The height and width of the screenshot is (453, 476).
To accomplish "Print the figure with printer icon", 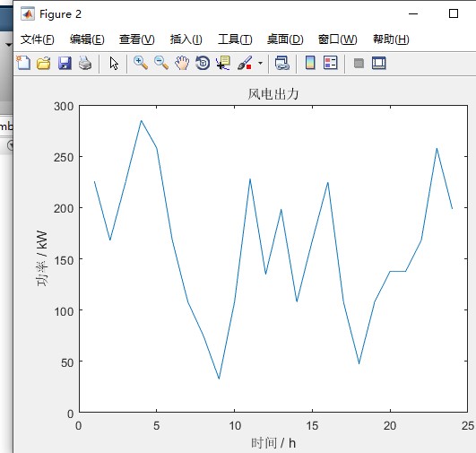I will 85,63.
